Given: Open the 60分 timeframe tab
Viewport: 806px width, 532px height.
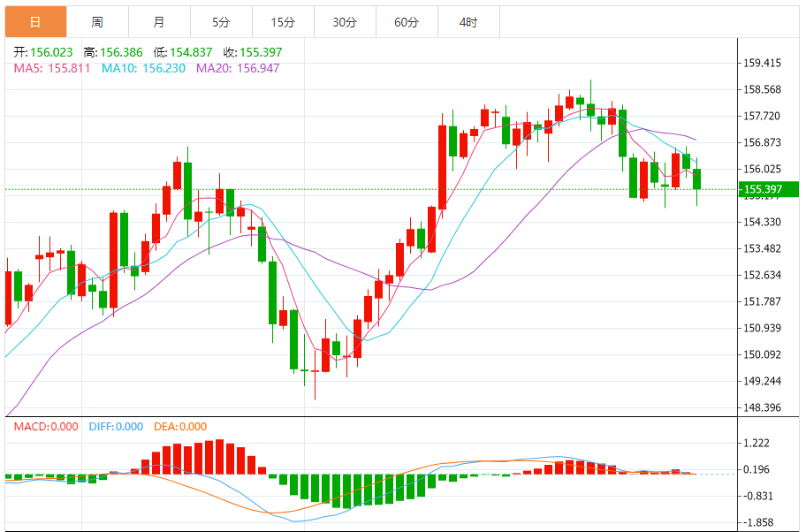Looking at the screenshot, I should [407, 22].
